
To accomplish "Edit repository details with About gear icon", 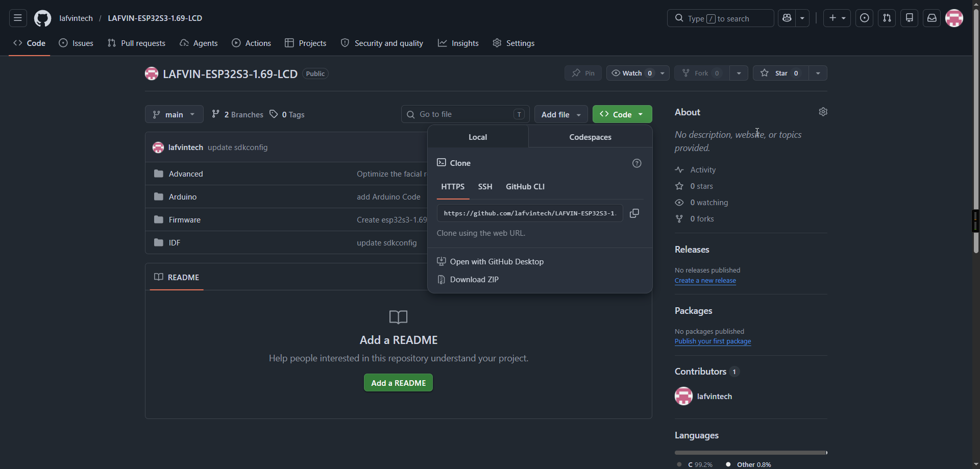I will pos(823,112).
